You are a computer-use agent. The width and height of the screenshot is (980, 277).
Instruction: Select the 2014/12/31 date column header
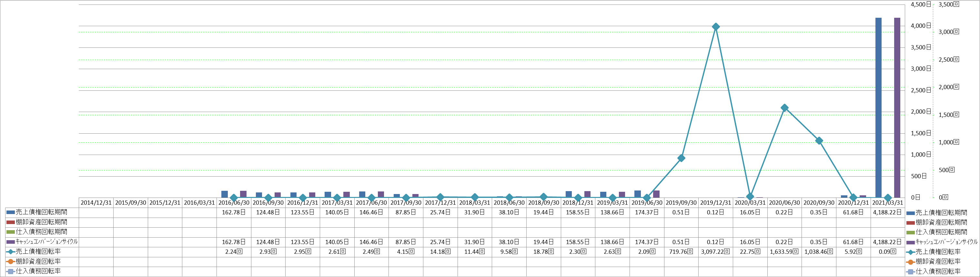[96, 203]
